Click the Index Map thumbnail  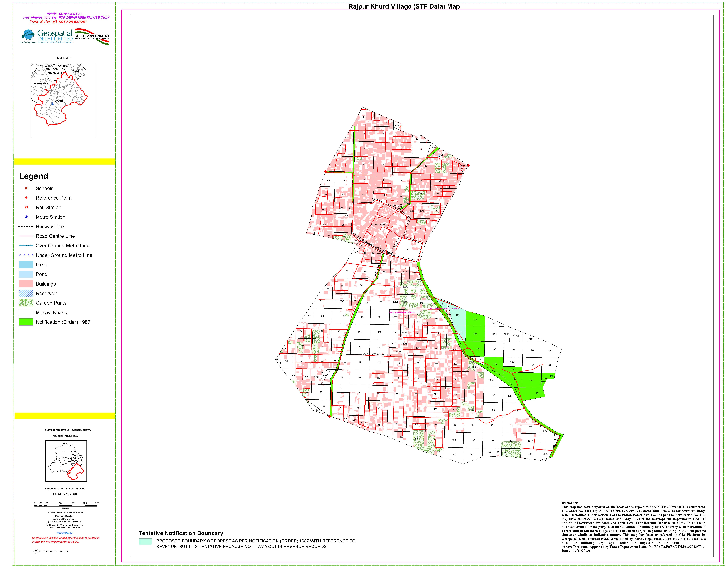pyautogui.click(x=63, y=100)
